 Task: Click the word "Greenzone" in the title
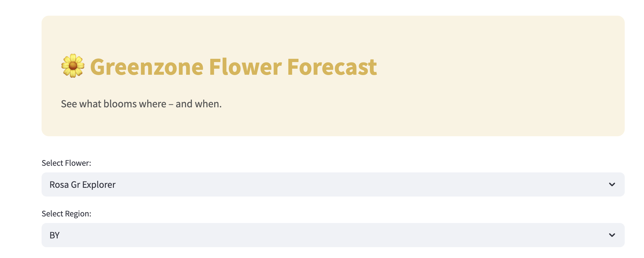tap(147, 67)
